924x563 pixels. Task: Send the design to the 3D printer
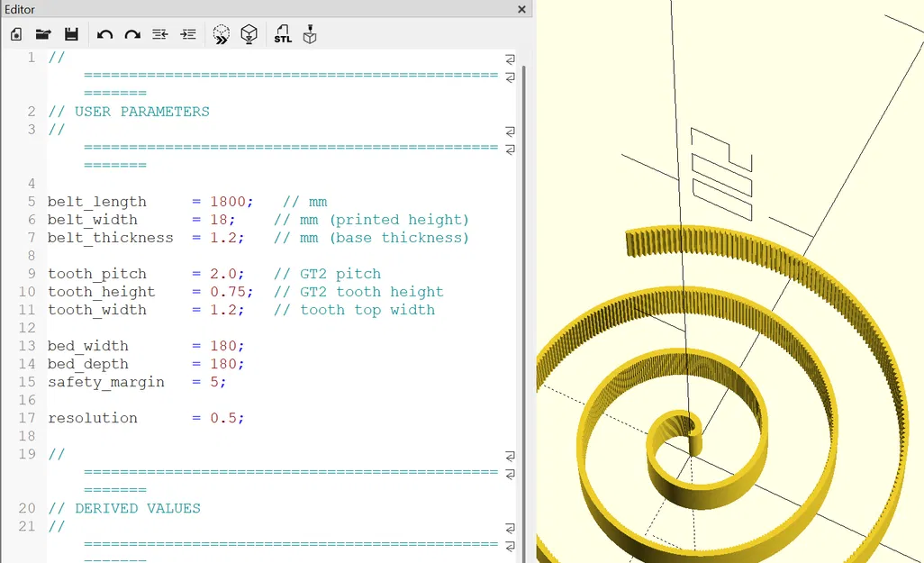click(310, 34)
